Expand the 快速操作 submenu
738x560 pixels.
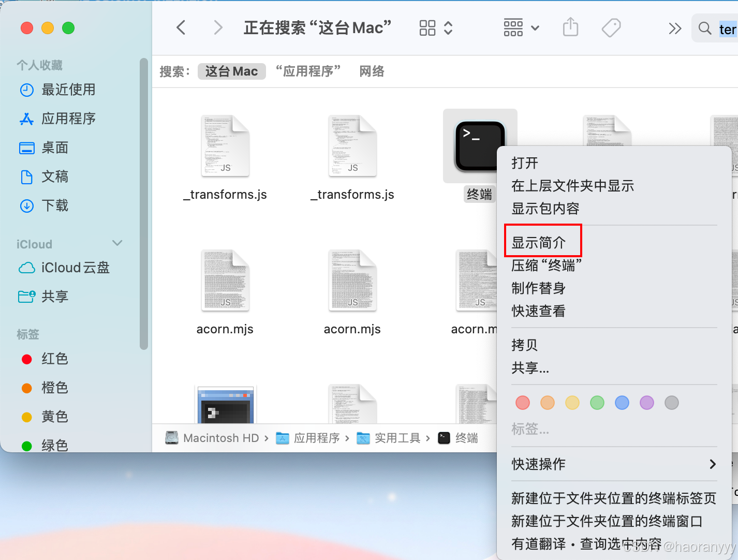tap(614, 464)
